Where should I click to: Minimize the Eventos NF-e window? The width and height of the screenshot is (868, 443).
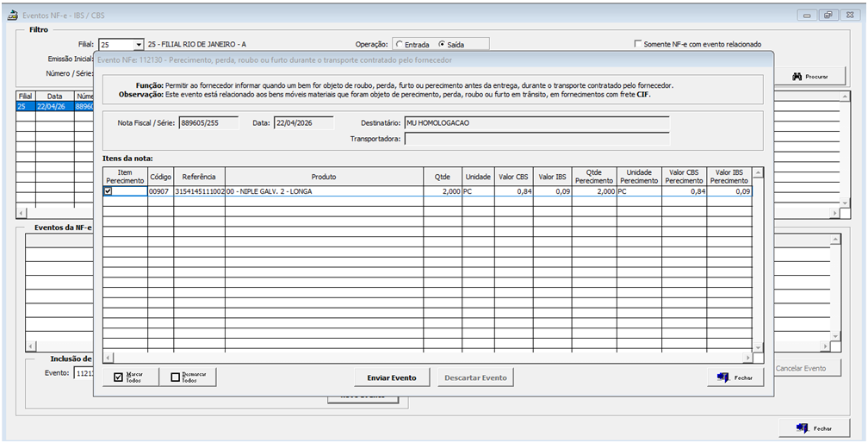[808, 15]
